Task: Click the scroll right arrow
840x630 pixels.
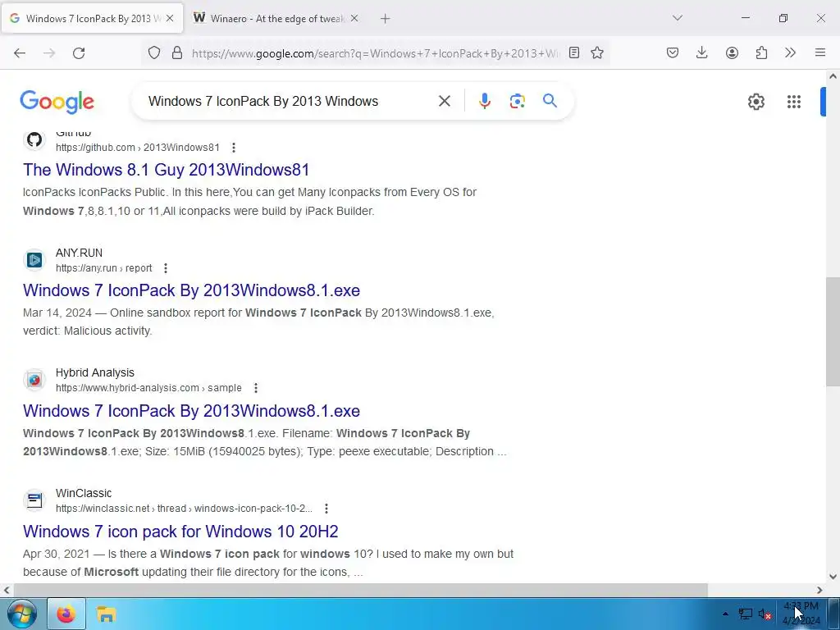Action: [819, 591]
